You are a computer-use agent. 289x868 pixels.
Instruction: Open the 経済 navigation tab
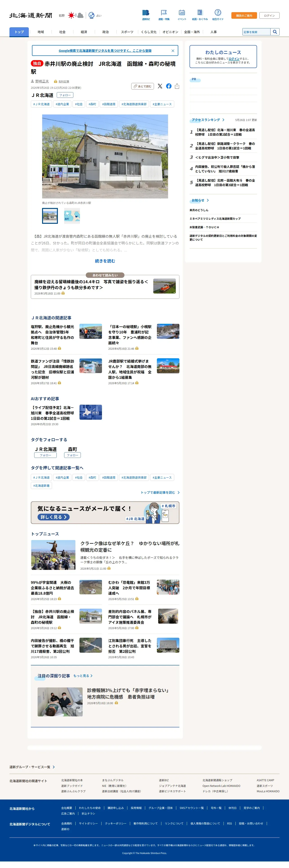click(84, 32)
